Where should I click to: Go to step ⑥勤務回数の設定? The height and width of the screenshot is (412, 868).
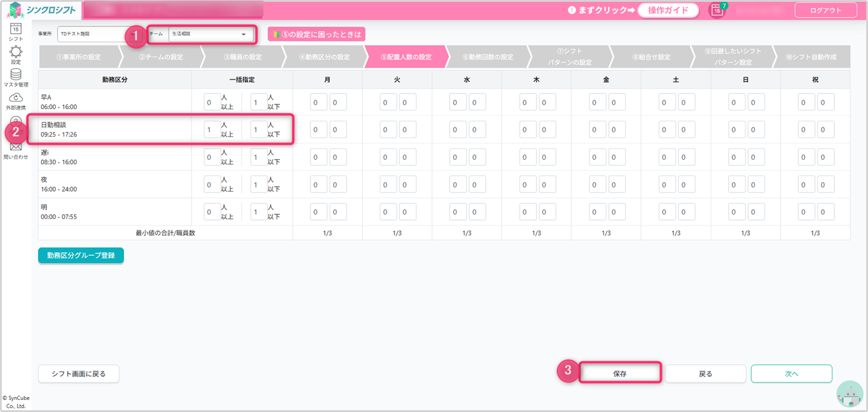pos(488,57)
